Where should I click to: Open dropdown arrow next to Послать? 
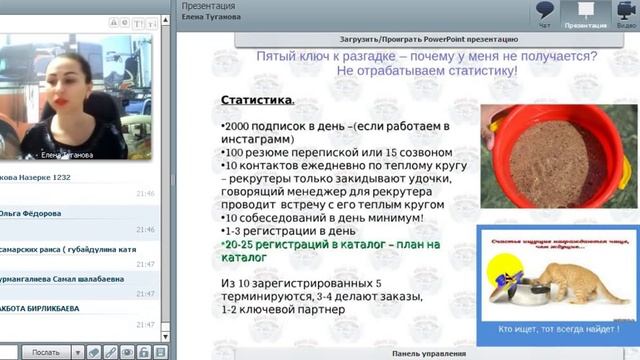78,352
